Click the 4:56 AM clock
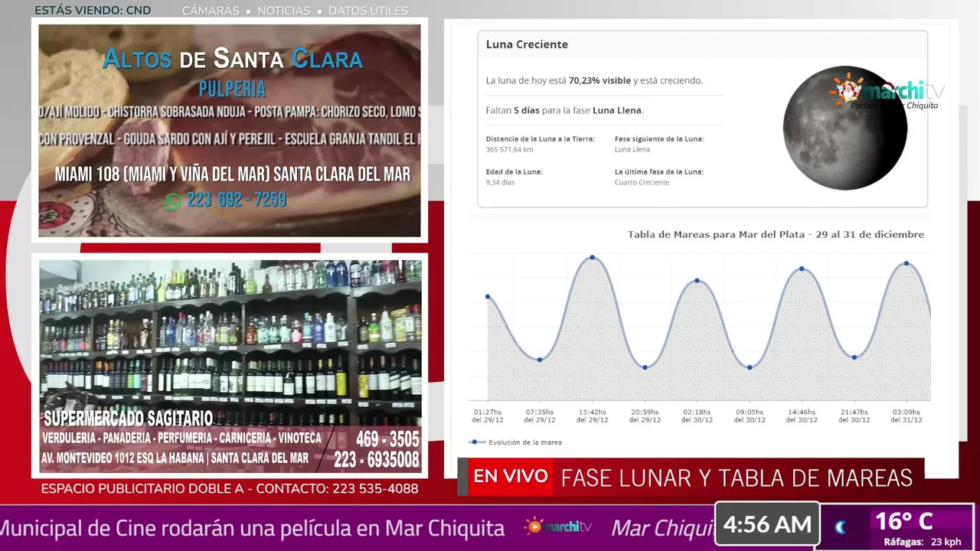Image resolution: width=980 pixels, height=551 pixels. pos(767,524)
